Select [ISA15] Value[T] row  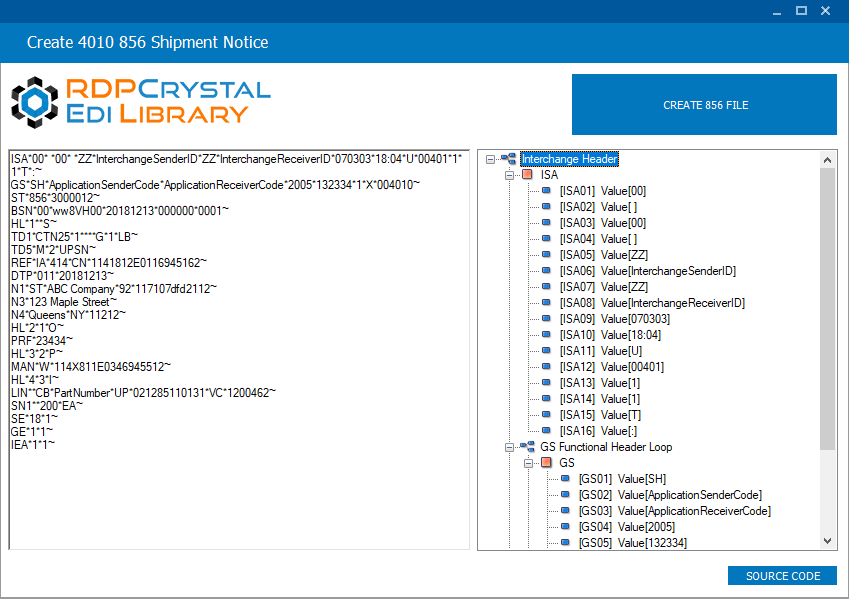point(600,415)
